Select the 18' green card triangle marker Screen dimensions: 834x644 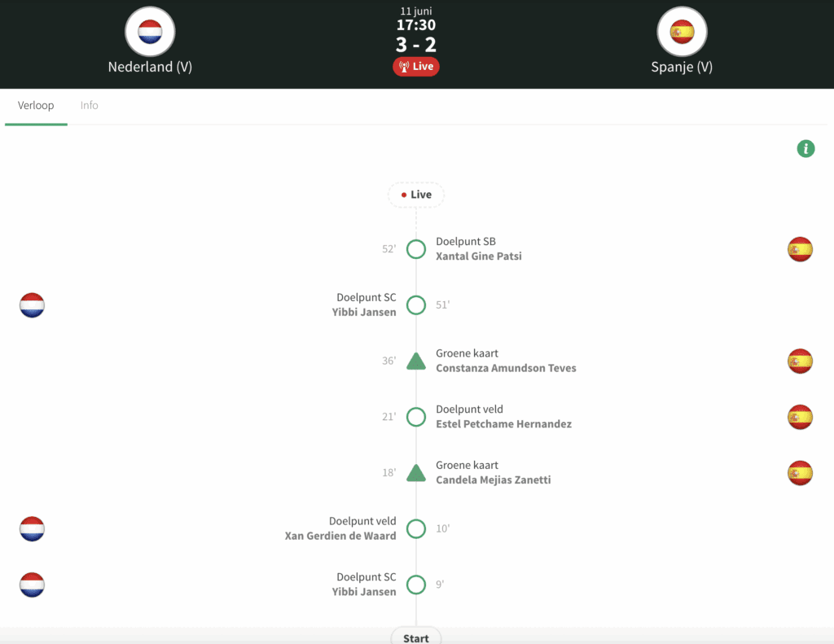[416, 473]
